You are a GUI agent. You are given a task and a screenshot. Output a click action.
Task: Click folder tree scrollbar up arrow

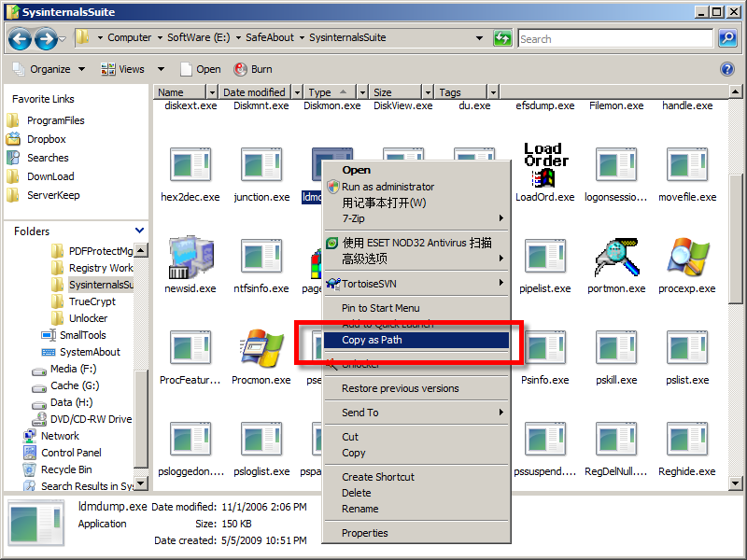point(141,250)
